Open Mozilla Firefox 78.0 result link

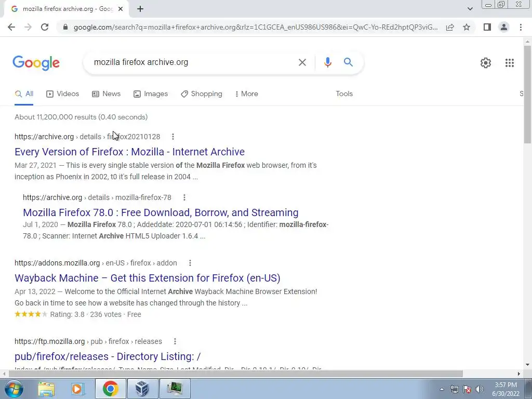click(x=161, y=212)
